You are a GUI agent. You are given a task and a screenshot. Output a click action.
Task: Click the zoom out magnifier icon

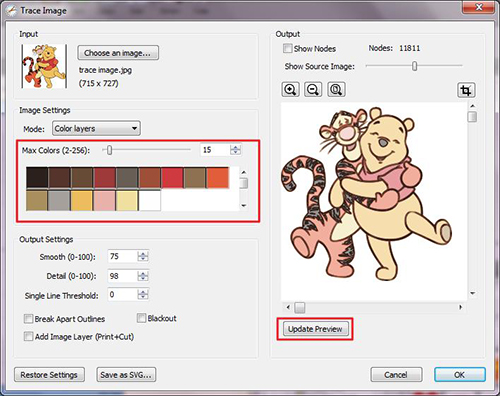313,90
